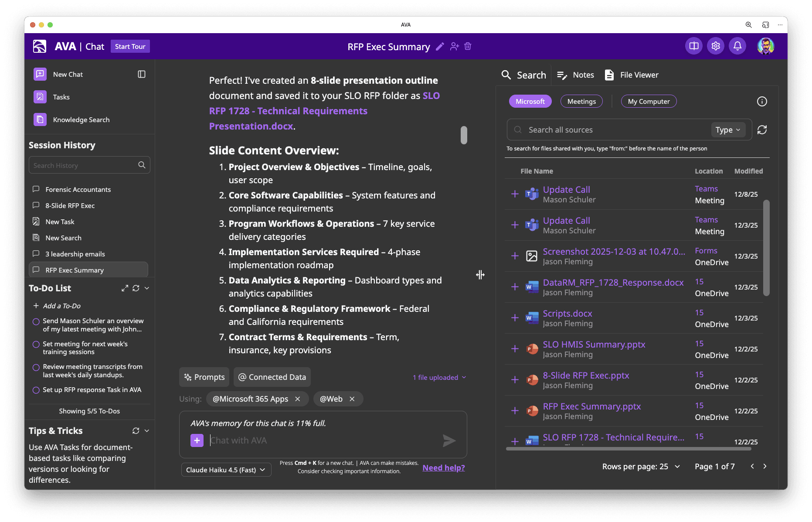Image resolution: width=812 pixels, height=522 pixels.
Task: Expand the 1 file uploaded list
Action: 439,377
